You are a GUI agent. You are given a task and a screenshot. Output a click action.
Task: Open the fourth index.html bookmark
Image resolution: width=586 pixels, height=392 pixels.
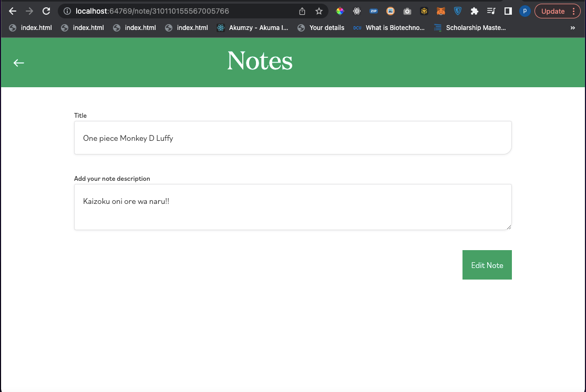[187, 28]
